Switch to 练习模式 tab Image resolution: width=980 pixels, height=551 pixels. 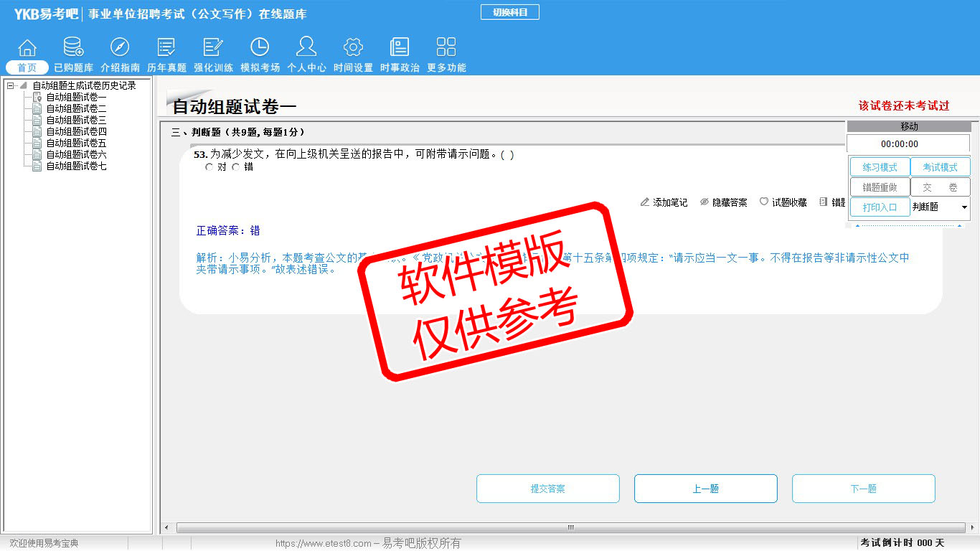point(880,167)
